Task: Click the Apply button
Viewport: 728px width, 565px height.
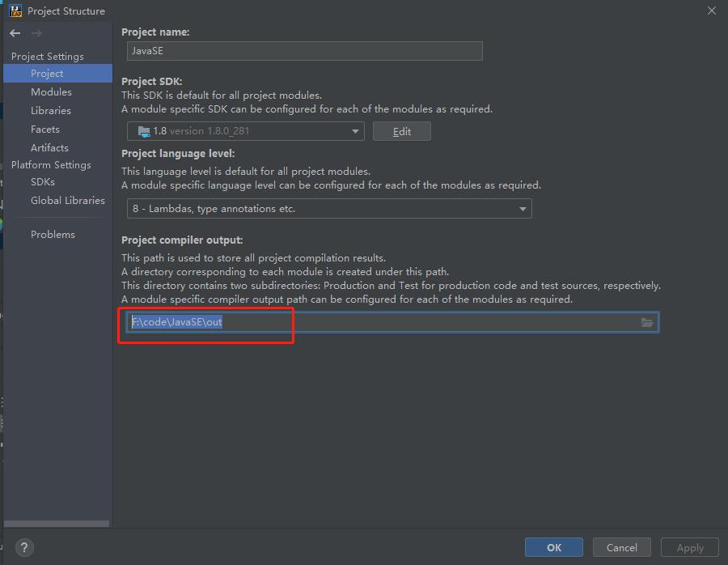Action: coord(690,547)
